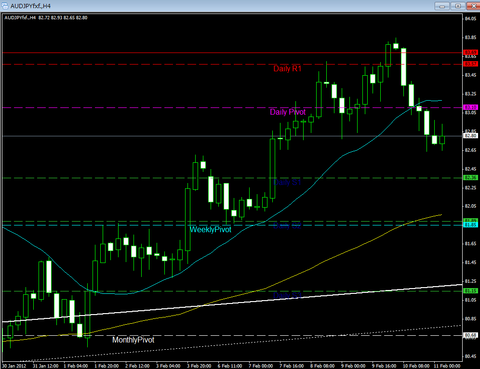Click the cyan 81.85 weekly pivot price tag
The image size is (480, 369).
(471, 225)
